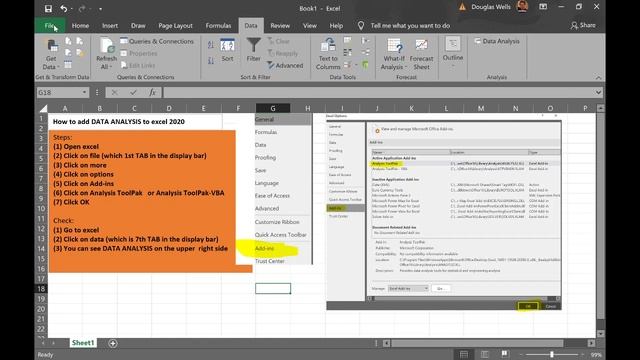Expand the formula bar chevron
The image size is (640, 360).
click(x=598, y=93)
